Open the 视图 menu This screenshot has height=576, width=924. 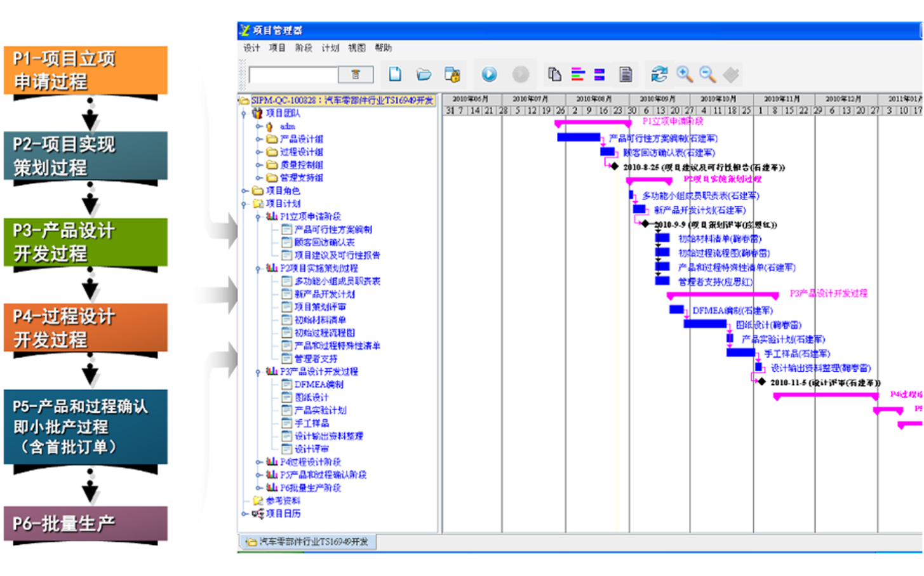coord(357,48)
